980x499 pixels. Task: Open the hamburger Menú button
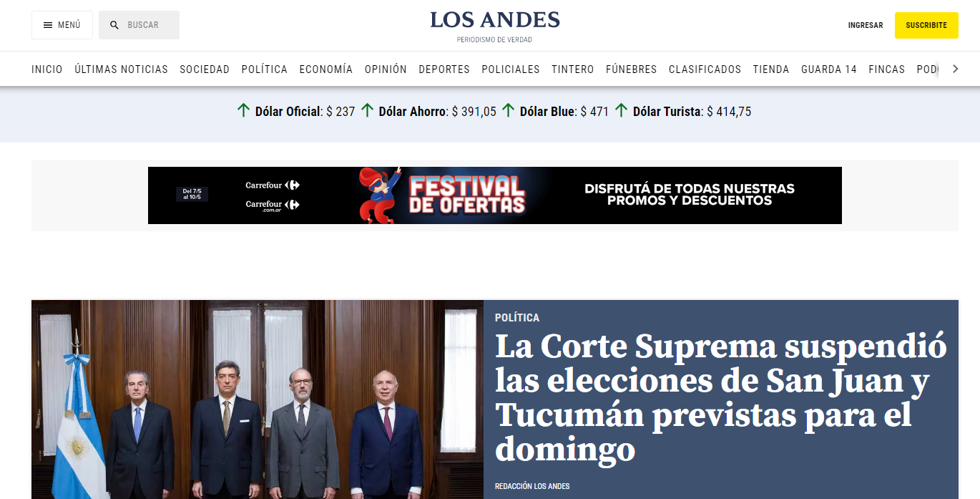[62, 25]
